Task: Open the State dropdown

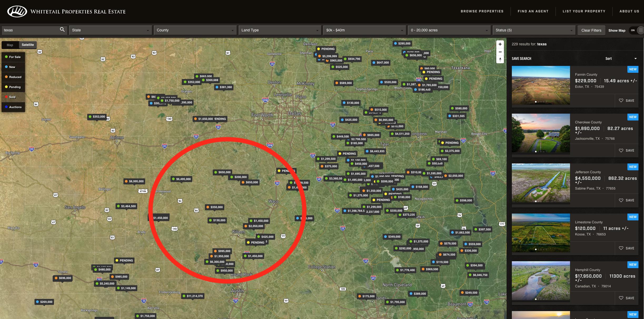Action: [111, 30]
